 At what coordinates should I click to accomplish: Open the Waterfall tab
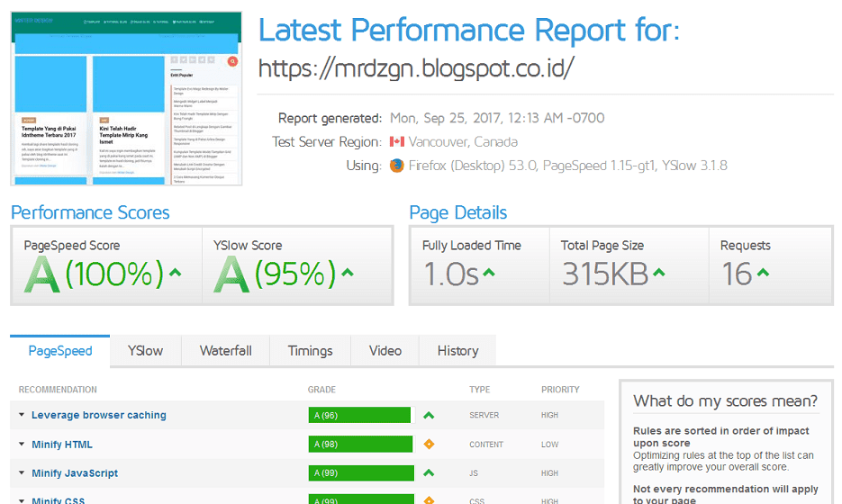pos(225,351)
